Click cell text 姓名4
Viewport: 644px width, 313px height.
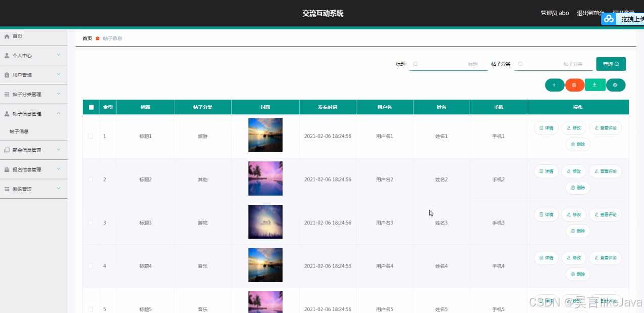441,266
